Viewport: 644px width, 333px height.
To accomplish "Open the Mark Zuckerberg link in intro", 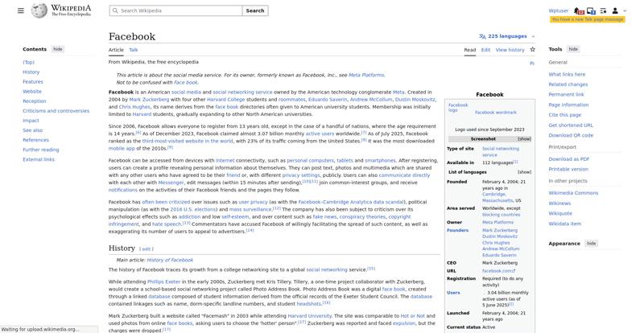I will [151, 100].
